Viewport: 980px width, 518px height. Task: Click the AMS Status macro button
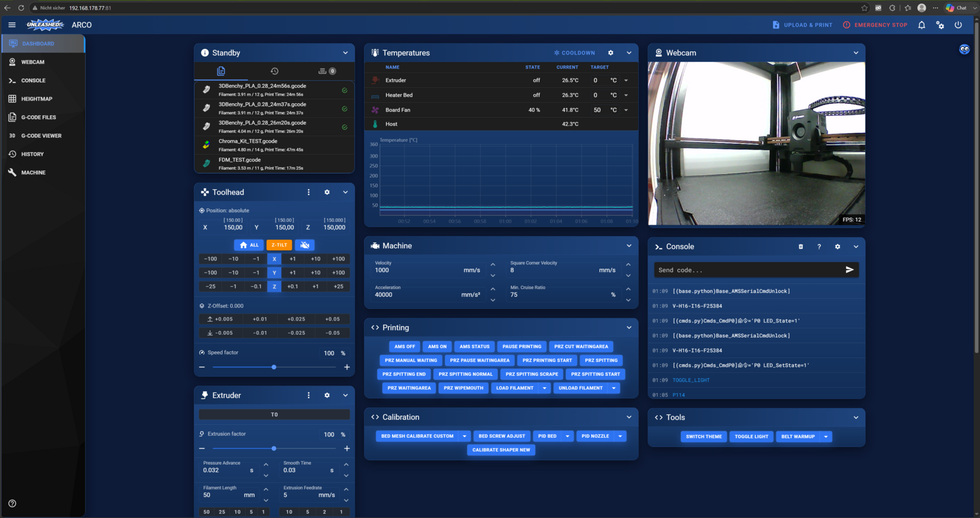tap(475, 346)
